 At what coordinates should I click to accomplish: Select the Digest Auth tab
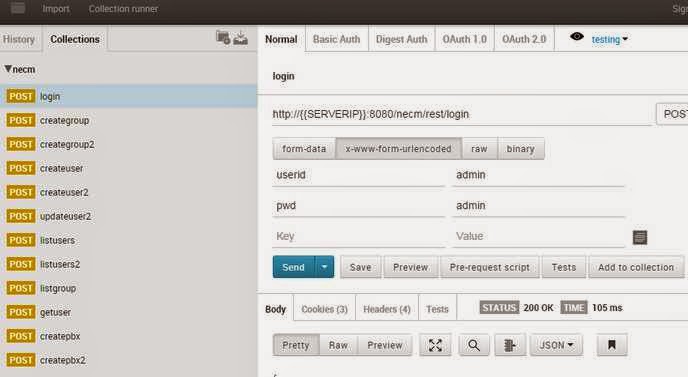pyautogui.click(x=401, y=39)
